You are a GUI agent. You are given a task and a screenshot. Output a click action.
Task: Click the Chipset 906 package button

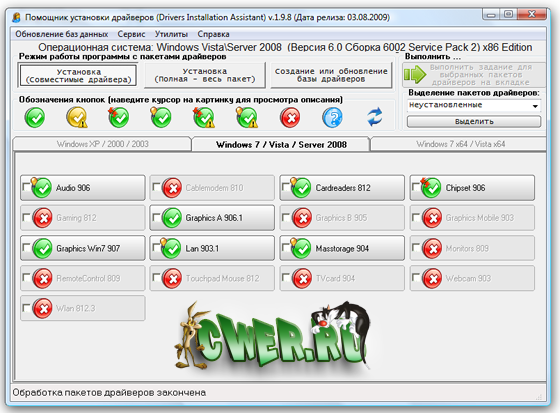pos(472,188)
